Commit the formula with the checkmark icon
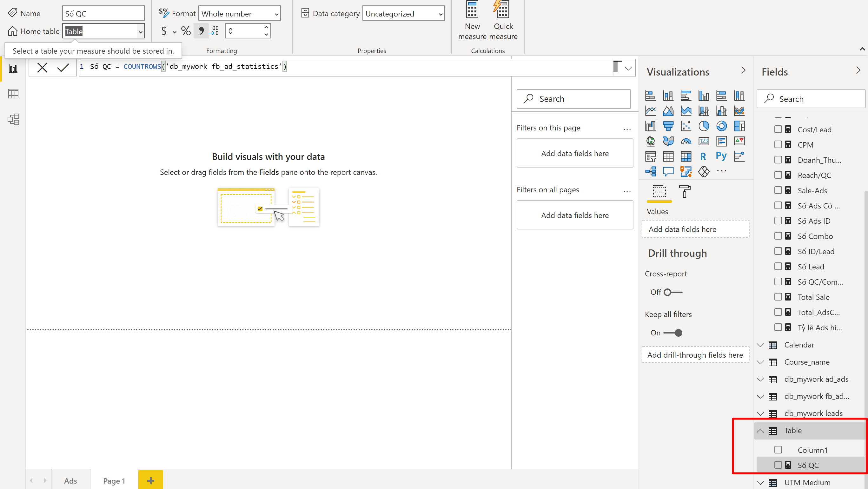 [x=63, y=68]
